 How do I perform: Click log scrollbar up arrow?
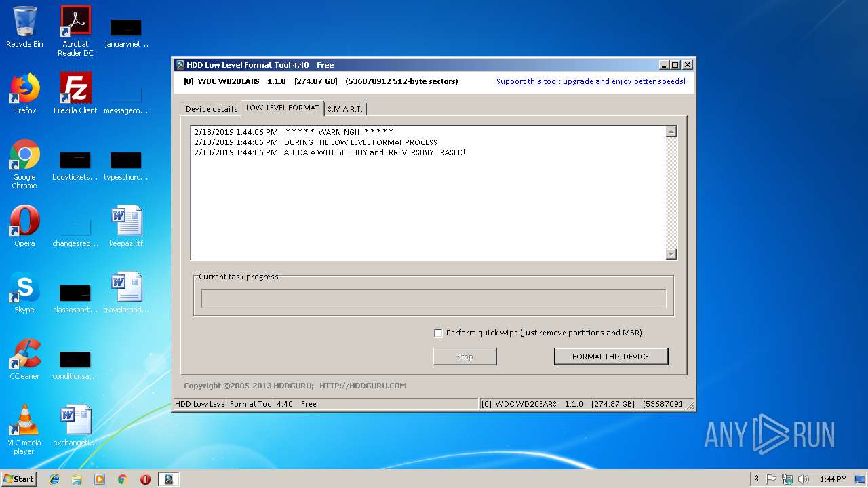coord(671,131)
